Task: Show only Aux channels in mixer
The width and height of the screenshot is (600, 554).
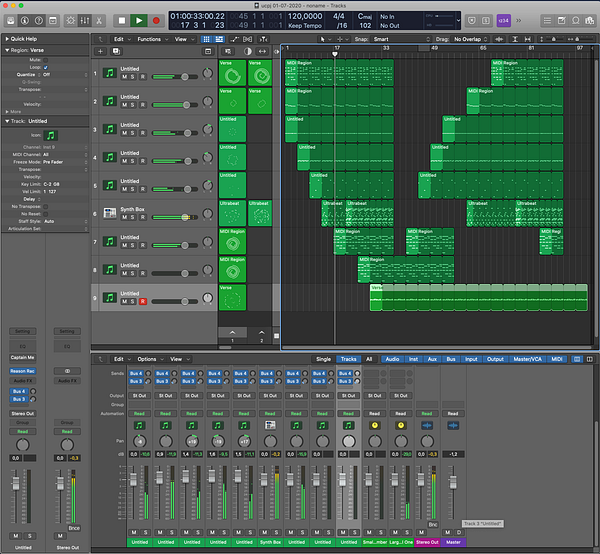Action: point(433,358)
